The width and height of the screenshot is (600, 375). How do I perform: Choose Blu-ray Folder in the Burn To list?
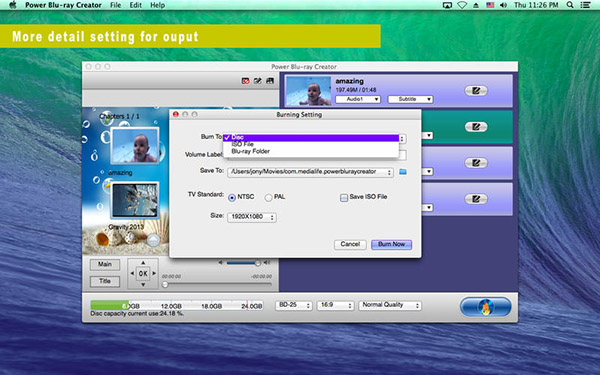coord(311,152)
